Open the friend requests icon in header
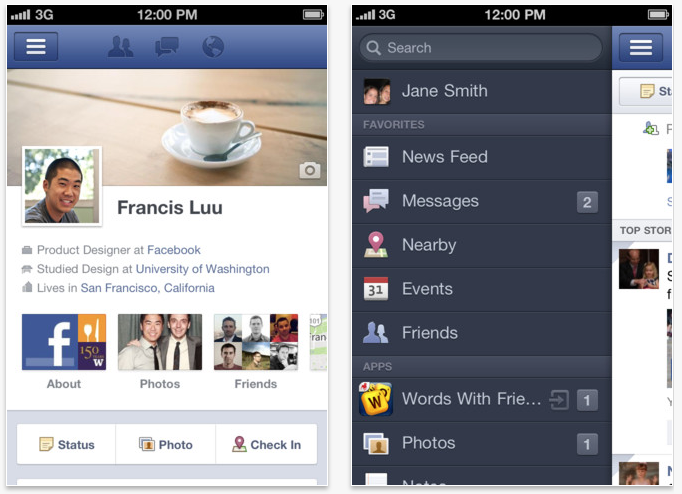This screenshot has width=682, height=494. click(x=120, y=47)
